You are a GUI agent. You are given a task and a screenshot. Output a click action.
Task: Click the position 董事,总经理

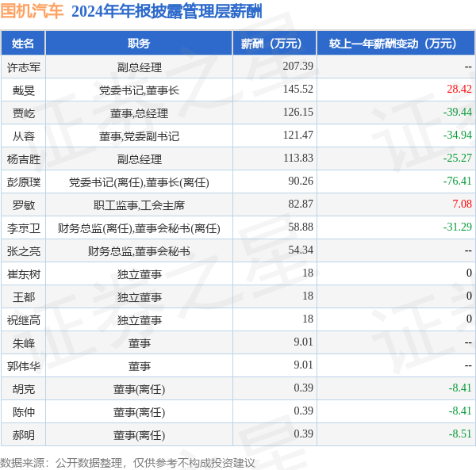139,113
